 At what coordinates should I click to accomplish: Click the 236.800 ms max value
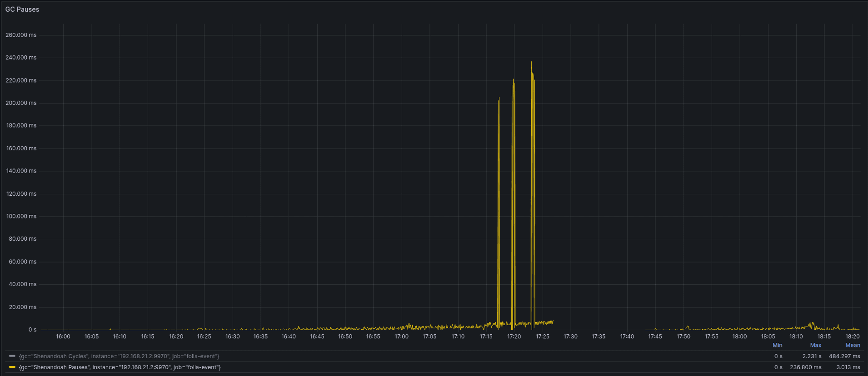coord(806,367)
